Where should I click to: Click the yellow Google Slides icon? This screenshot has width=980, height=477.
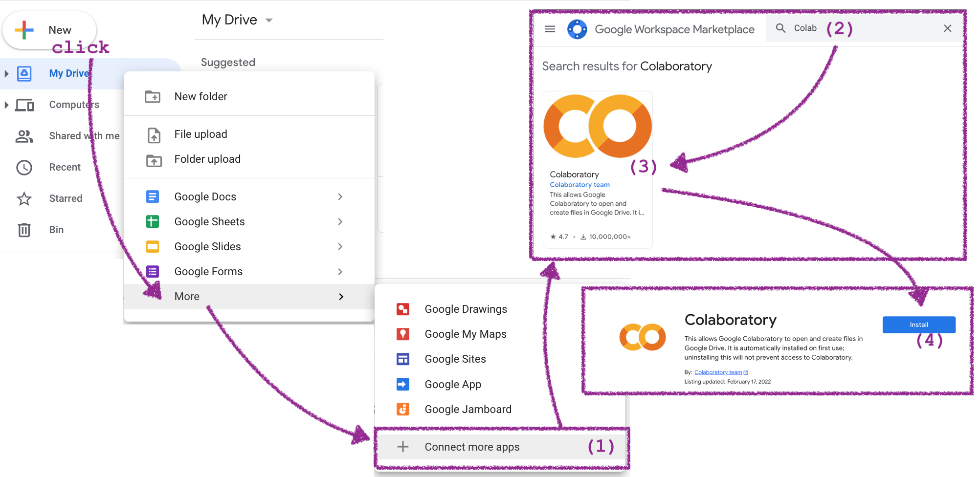click(153, 246)
